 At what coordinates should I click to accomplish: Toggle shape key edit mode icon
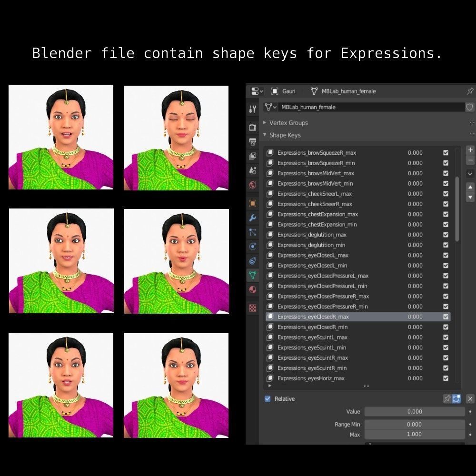point(456,399)
